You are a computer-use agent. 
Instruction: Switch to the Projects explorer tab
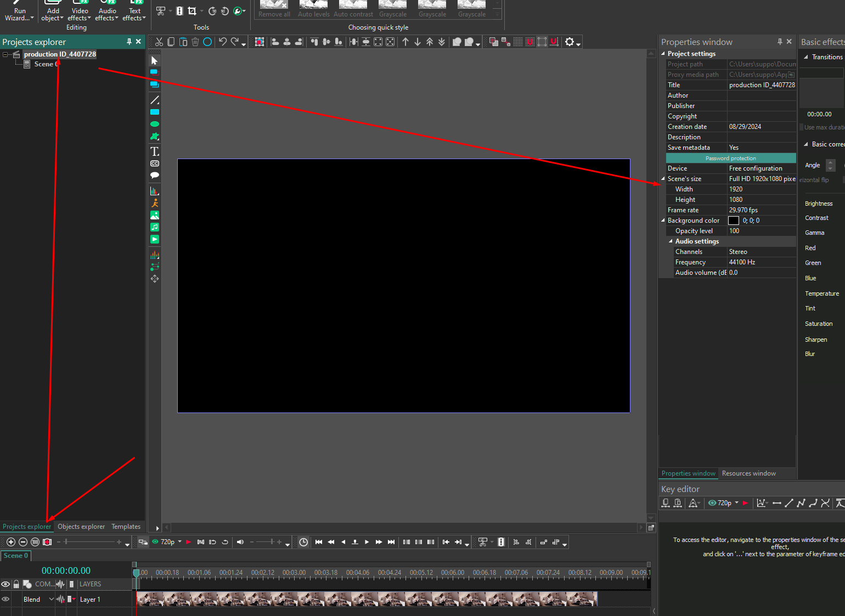click(x=27, y=527)
